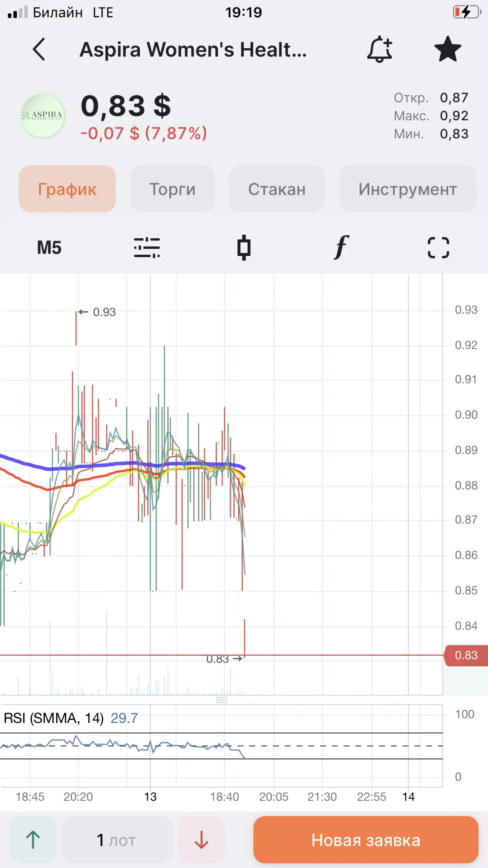Change chart type with candlestick icon
The width and height of the screenshot is (488, 868).
(244, 248)
